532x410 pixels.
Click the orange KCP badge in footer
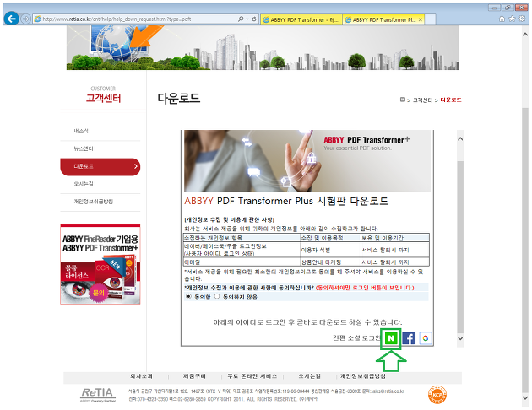pos(437,395)
